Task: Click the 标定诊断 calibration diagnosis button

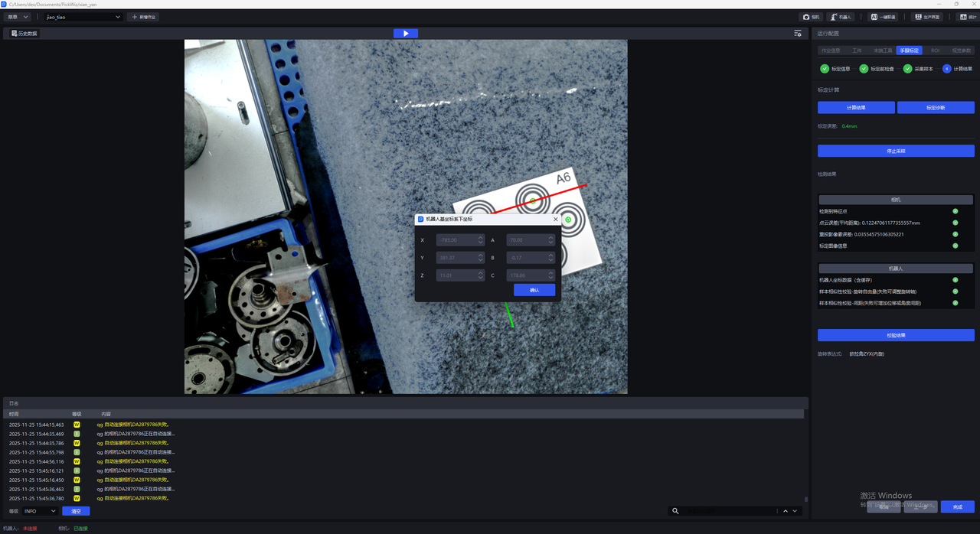Action: (935, 108)
